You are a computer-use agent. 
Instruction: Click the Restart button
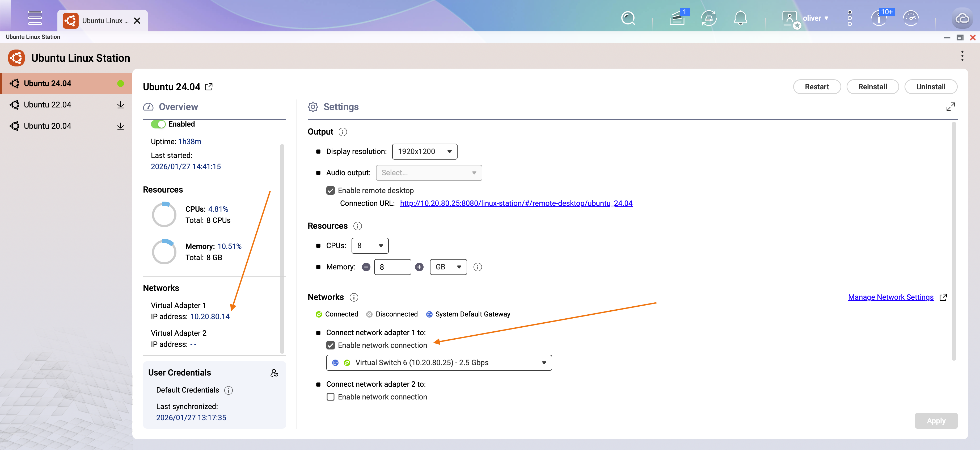coord(817,86)
